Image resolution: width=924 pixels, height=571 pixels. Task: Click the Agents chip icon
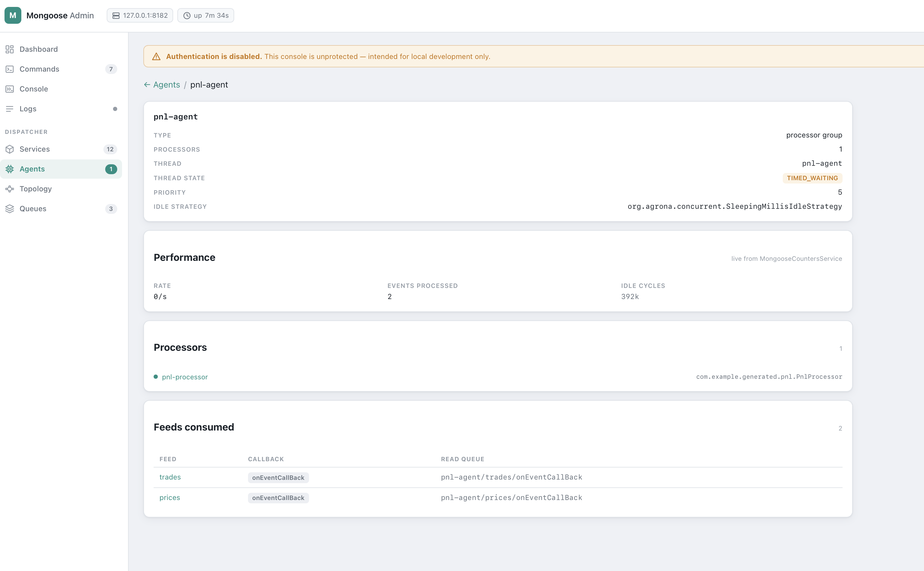(10, 169)
